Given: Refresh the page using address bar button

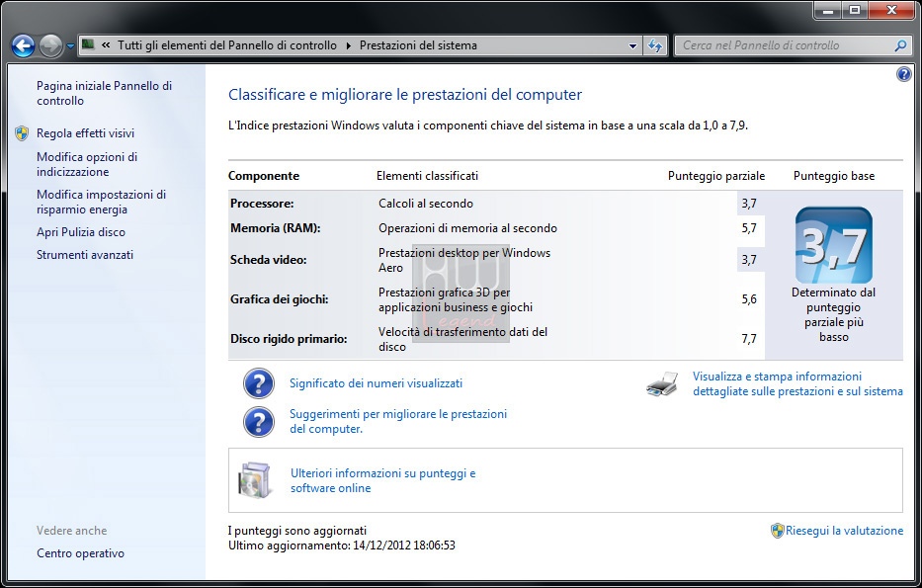Looking at the screenshot, I should [x=655, y=45].
